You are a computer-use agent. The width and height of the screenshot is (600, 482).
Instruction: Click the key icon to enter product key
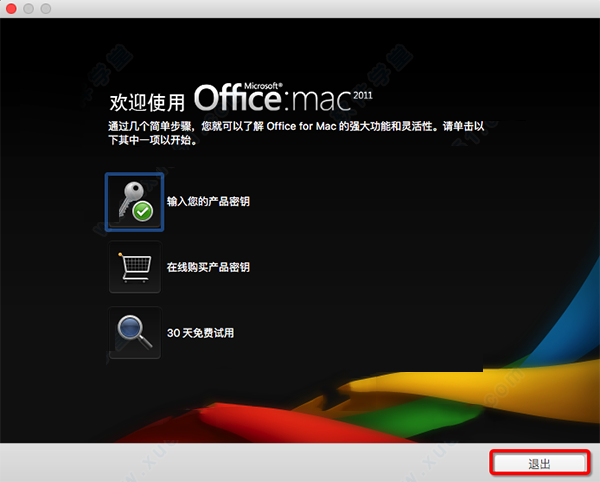[x=135, y=202]
